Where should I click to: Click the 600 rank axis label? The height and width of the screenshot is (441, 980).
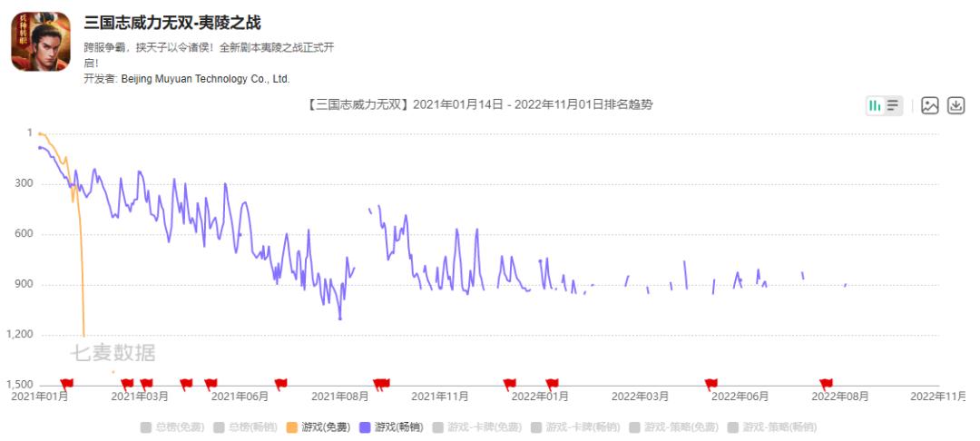pyautogui.click(x=25, y=234)
